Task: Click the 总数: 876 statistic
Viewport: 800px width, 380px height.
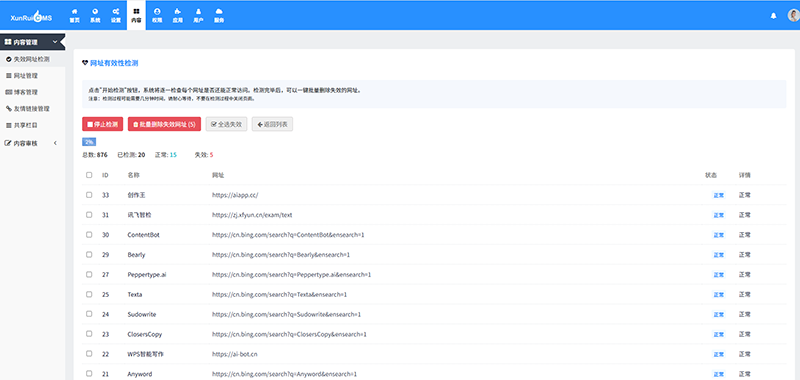Action: pyautogui.click(x=95, y=155)
